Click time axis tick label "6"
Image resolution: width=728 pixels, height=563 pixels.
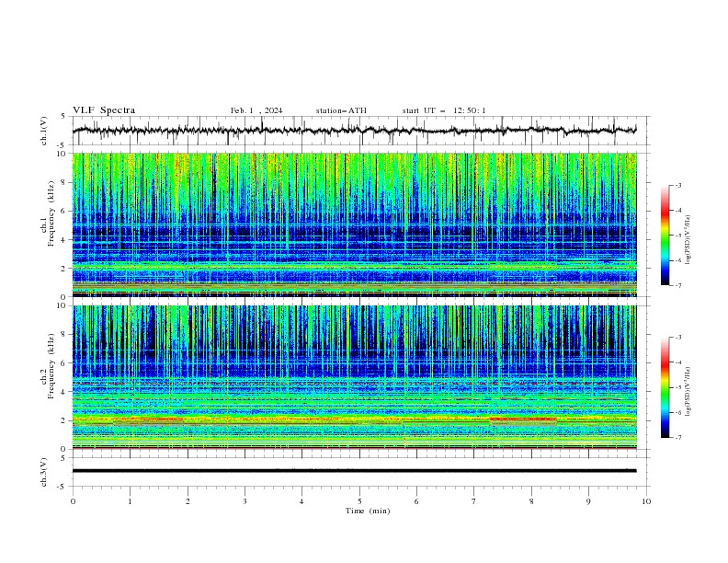pyautogui.click(x=416, y=501)
